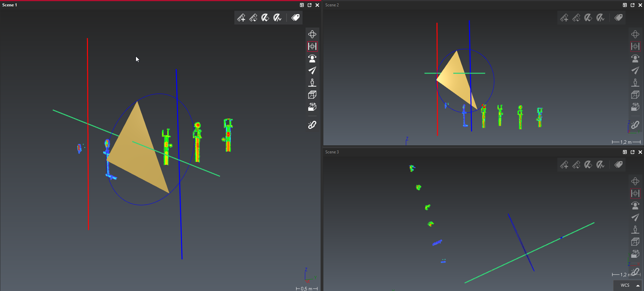Image resolution: width=644 pixels, height=291 pixels.
Task: Pop out Scene 1 into separate window
Action: point(310,5)
